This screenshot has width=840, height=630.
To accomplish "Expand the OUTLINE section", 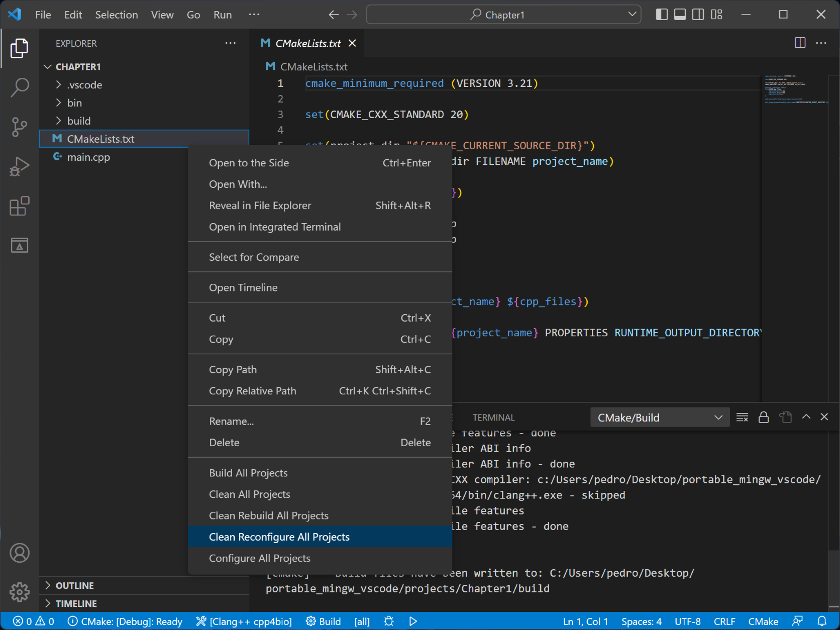I will click(x=75, y=586).
